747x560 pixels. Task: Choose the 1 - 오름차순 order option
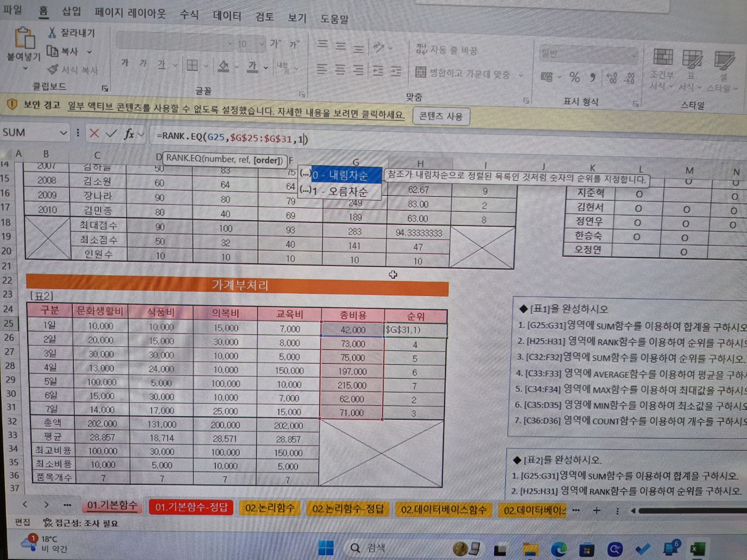tap(347, 191)
